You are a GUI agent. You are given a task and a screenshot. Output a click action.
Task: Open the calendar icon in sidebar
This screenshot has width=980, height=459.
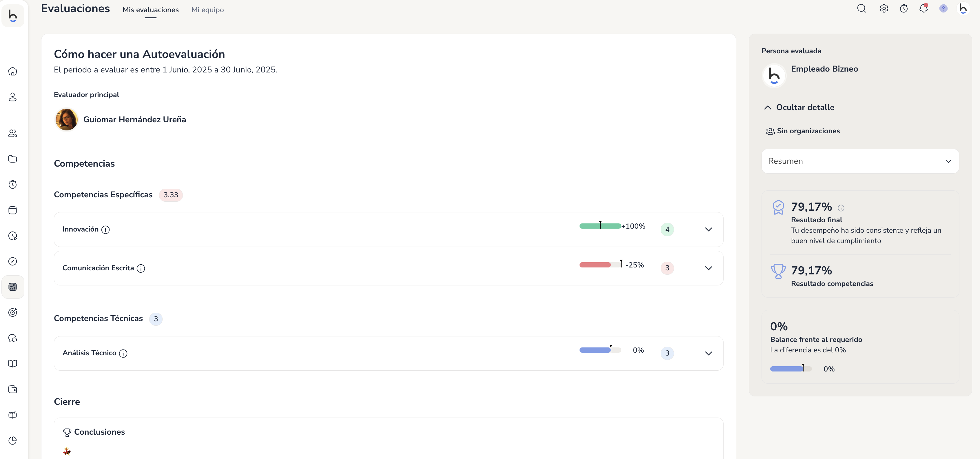click(12, 210)
